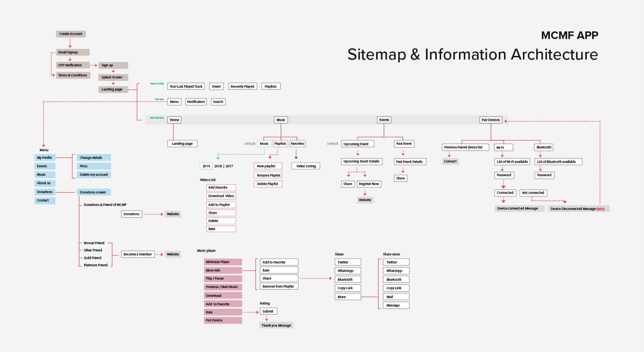Select the Terms & Conditions box
Viewport: 644px width, 352px height.
[73, 75]
